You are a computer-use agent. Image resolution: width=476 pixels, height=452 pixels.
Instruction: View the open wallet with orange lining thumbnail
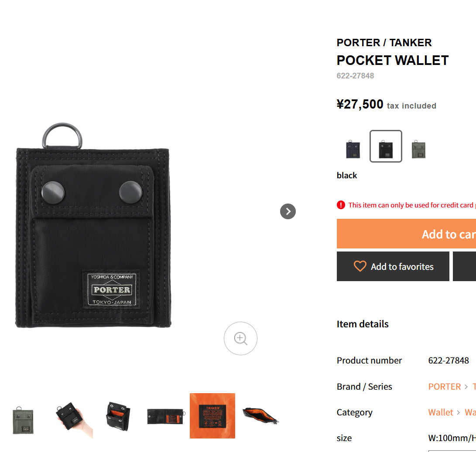pyautogui.click(x=118, y=416)
